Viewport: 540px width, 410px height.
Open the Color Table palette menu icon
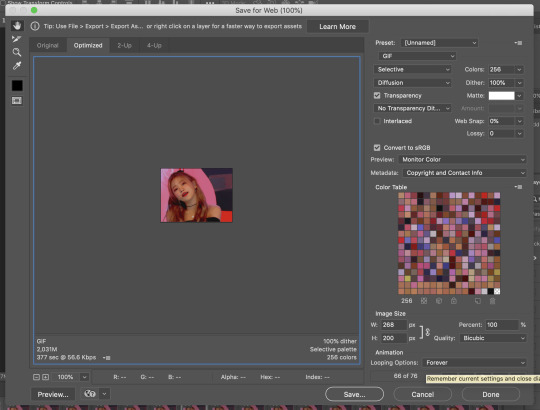(x=518, y=187)
